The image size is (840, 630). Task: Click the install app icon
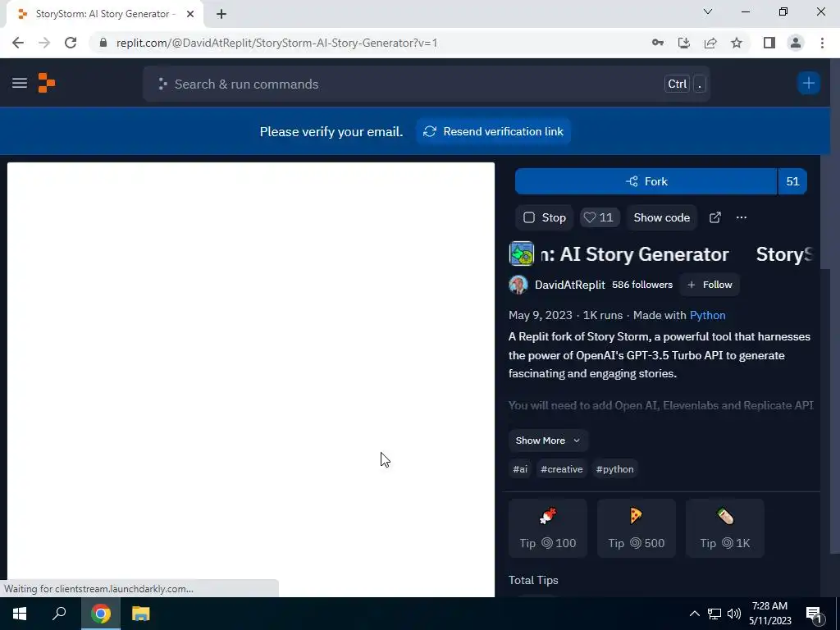(684, 43)
